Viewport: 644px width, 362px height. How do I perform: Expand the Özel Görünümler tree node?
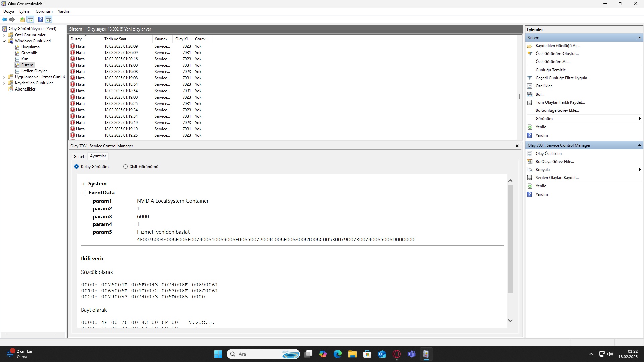coord(4,35)
